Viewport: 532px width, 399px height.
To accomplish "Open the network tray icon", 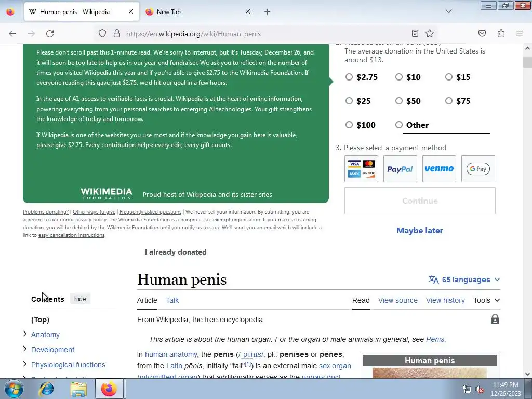I will (467, 390).
